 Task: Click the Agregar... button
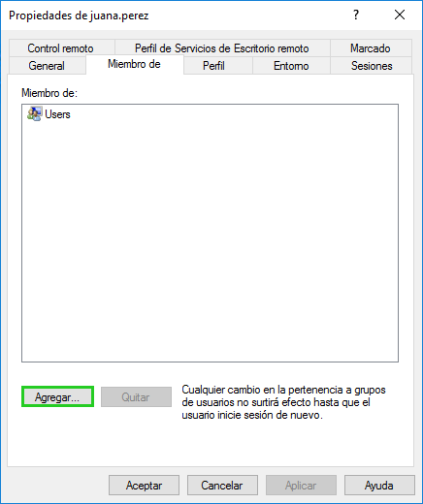point(57,396)
